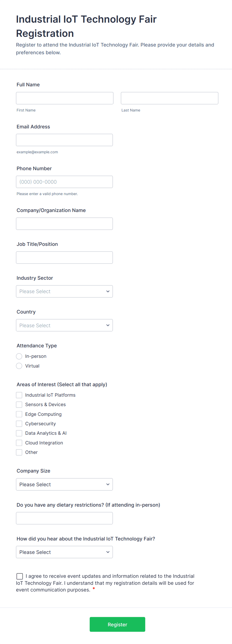Click the Register button
This screenshot has width=232, height=644.
[117, 624]
